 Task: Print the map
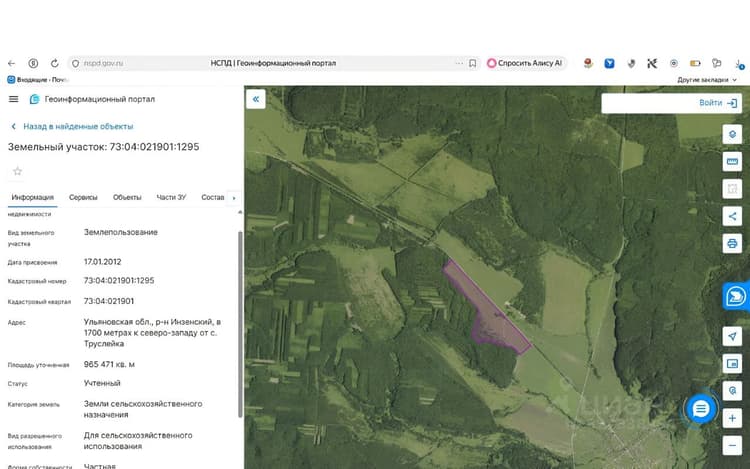[732, 243]
